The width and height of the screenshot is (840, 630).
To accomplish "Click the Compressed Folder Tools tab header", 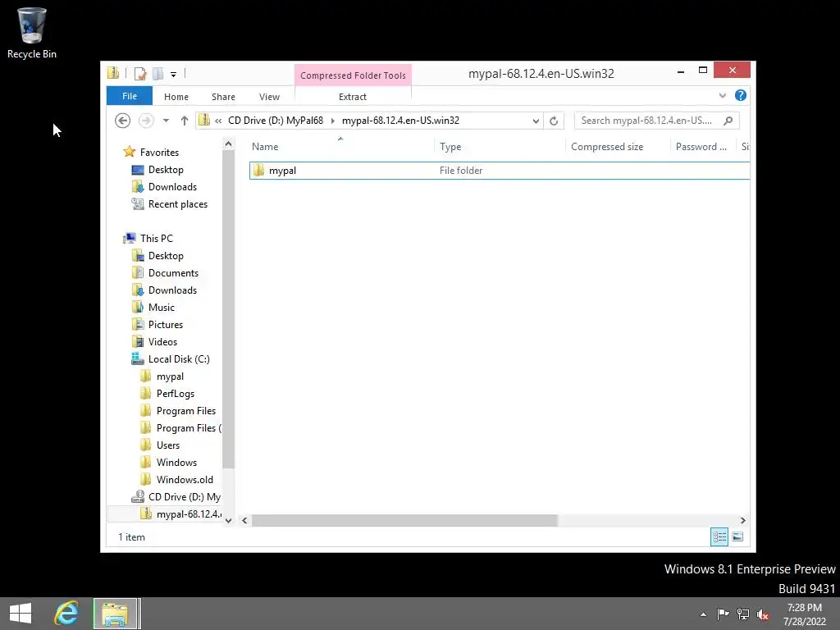I will coord(353,75).
